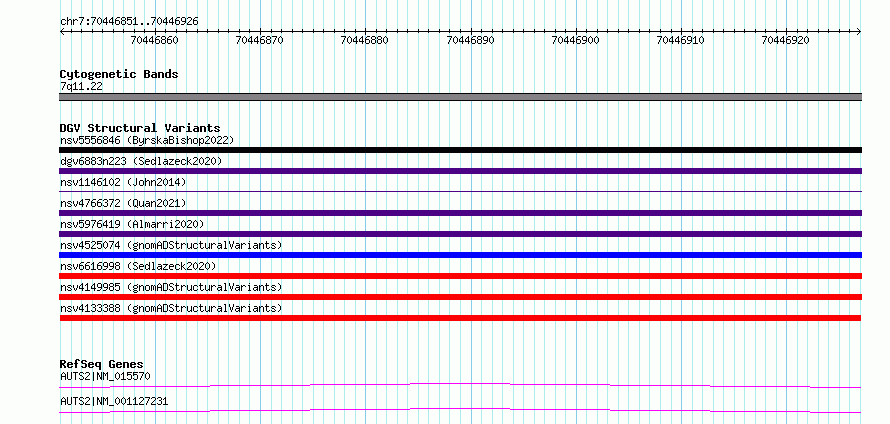Viewport: 890px width, 424px height.
Task: Open variant nsv4525074 (gnomADStructuralVariants) label
Action: click(171, 245)
